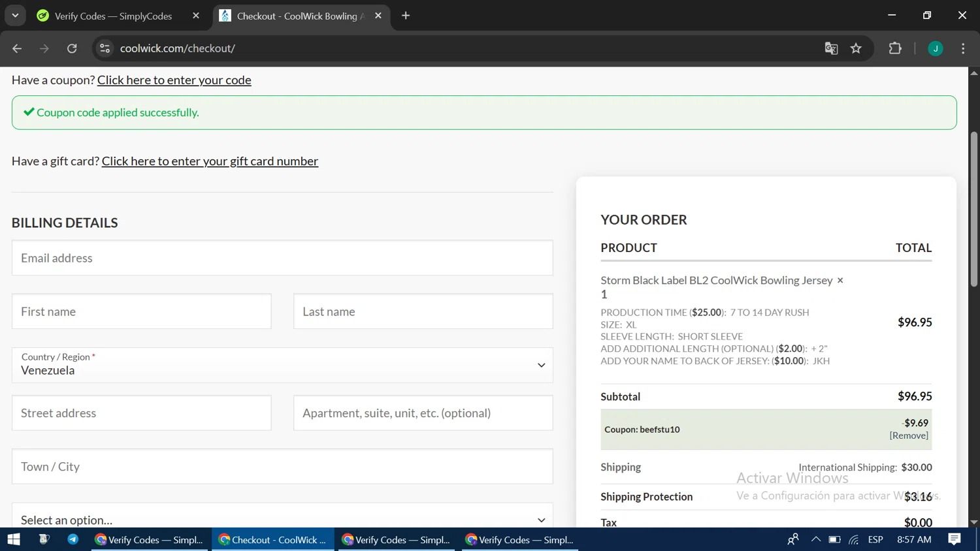The image size is (980, 551).
Task: Reload the checkout page
Action: 72,48
